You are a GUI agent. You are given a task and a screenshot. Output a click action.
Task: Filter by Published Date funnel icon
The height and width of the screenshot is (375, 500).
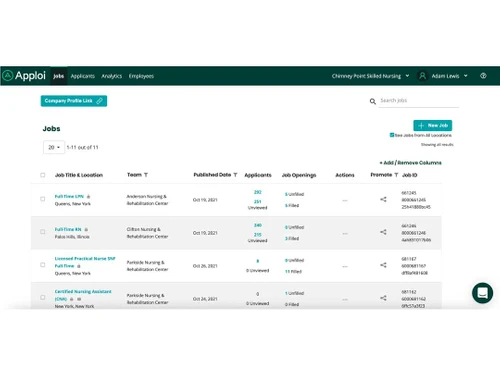pyautogui.click(x=235, y=175)
